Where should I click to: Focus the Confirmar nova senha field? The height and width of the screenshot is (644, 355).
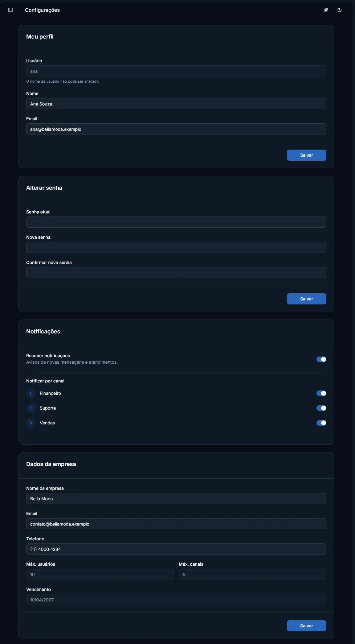(x=176, y=273)
